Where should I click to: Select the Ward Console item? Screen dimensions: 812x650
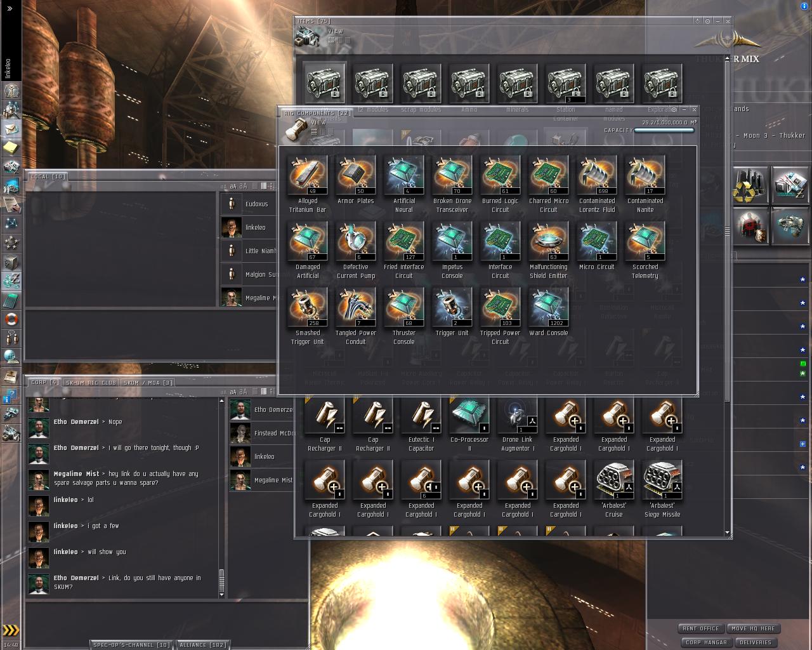click(x=549, y=312)
